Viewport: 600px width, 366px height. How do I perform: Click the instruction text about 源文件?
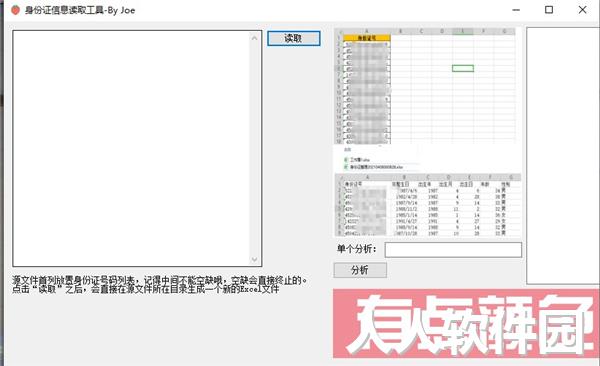pos(159,284)
